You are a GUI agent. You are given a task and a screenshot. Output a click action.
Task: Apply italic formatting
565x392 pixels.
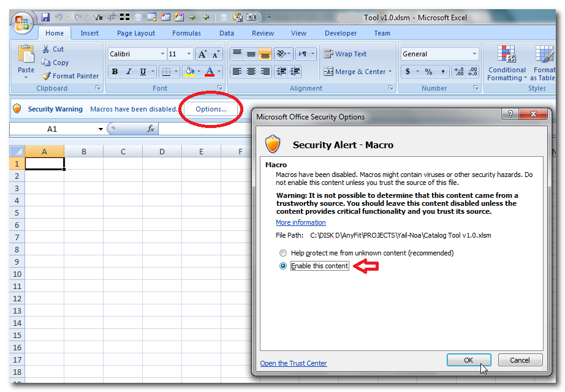pyautogui.click(x=129, y=72)
